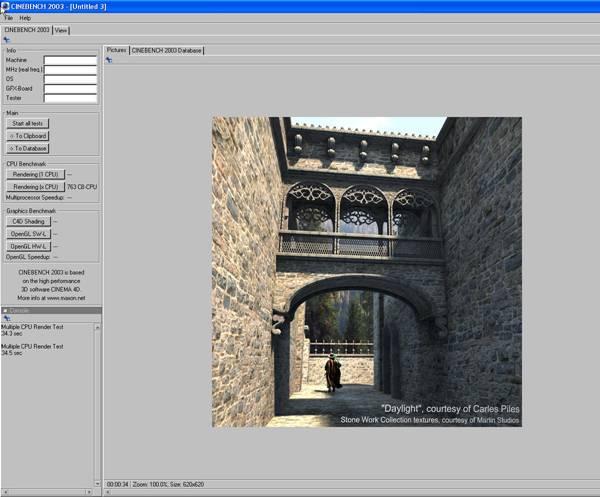The image size is (600, 497).
Task: Start the OpenGL HW-L test
Action: (28, 245)
